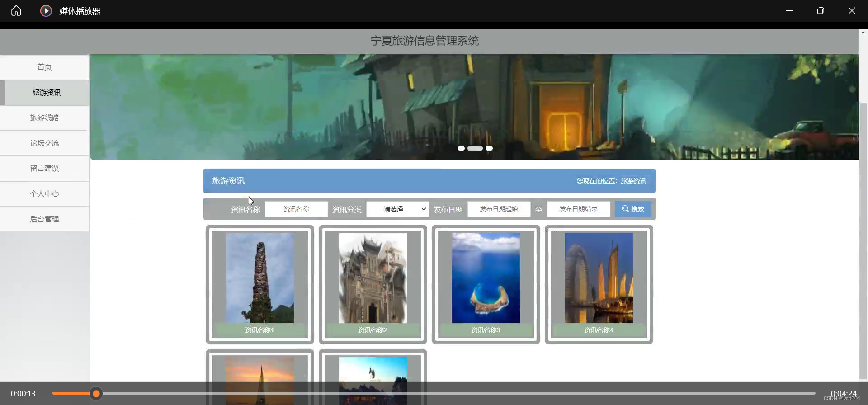
Task: Click the 发布日期结束 date field
Action: coord(578,209)
